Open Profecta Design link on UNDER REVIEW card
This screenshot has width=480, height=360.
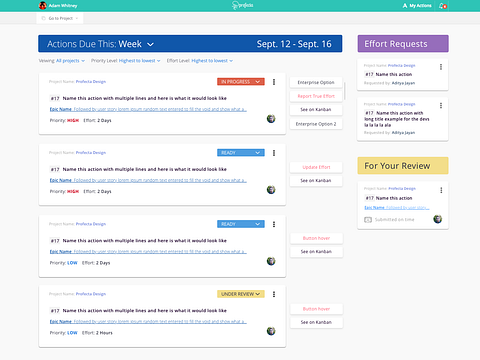tap(91, 294)
